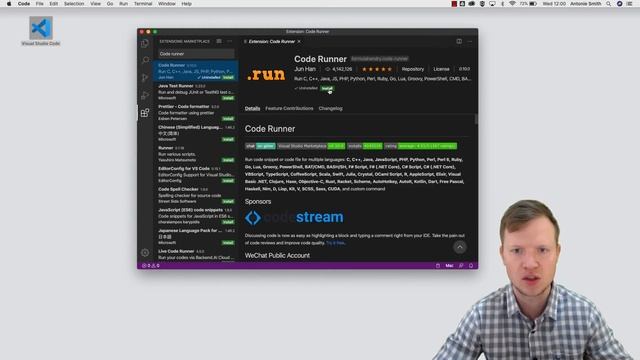Click the Spotlight search icon
Viewport: 640px width, 360px height.
pyautogui.click(x=609, y=4)
